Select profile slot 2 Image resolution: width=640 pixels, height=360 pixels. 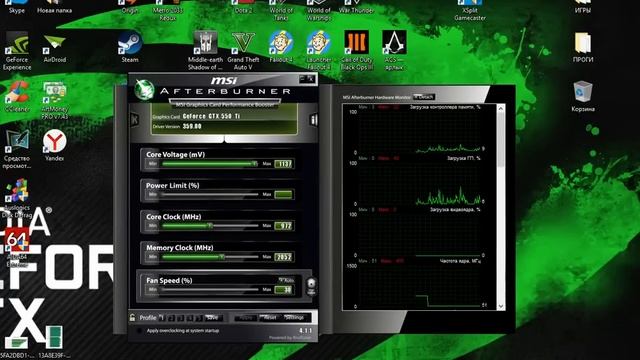(x=171, y=318)
